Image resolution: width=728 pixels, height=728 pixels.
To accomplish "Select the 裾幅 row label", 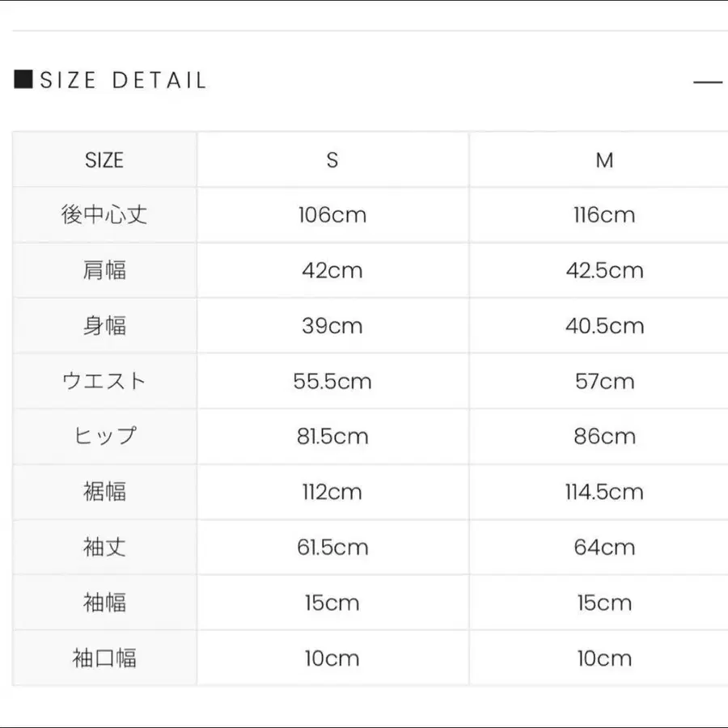I will tap(104, 492).
